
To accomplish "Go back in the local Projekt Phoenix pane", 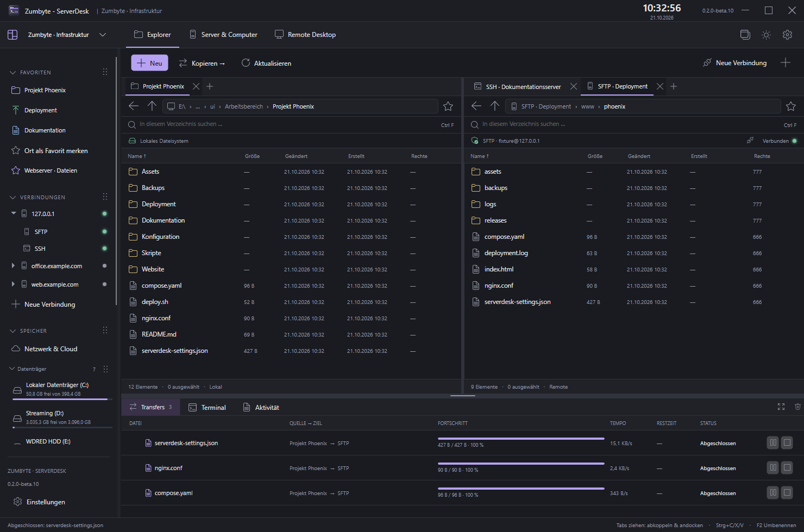I will point(134,106).
